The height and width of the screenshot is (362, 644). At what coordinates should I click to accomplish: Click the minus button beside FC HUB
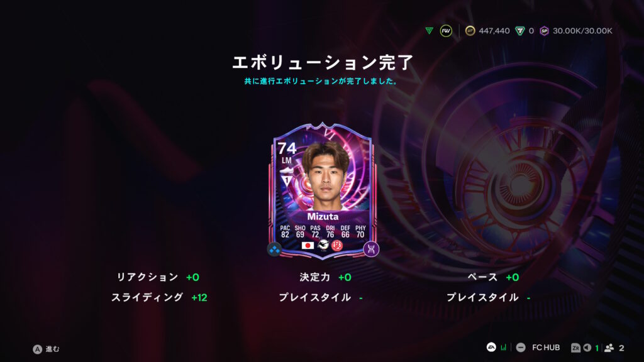tap(520, 348)
